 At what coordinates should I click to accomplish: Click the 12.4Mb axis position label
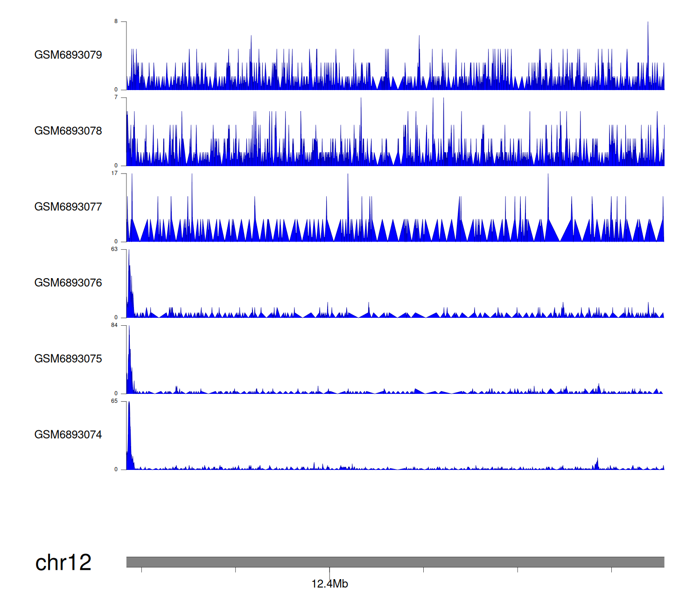click(329, 584)
